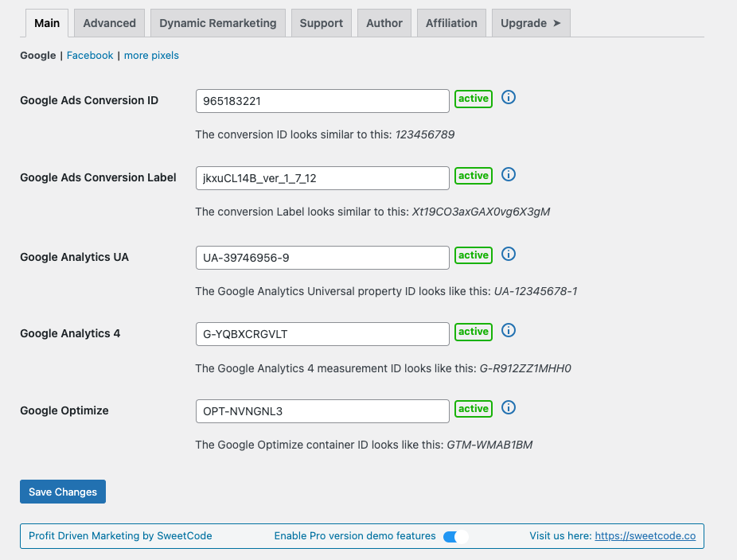Edit the Google Ads Conversion Label field
Image resolution: width=737 pixels, height=560 pixels.
[322, 178]
